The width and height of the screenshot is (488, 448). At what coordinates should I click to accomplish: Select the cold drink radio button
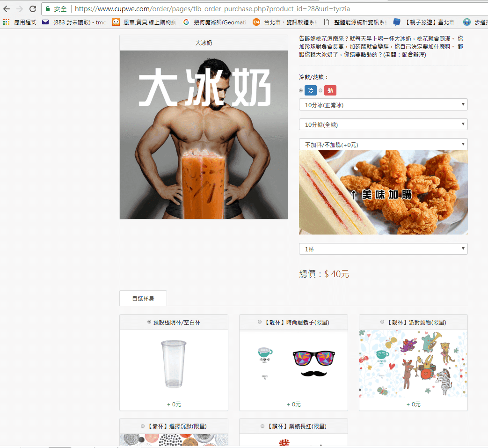pyautogui.click(x=301, y=91)
